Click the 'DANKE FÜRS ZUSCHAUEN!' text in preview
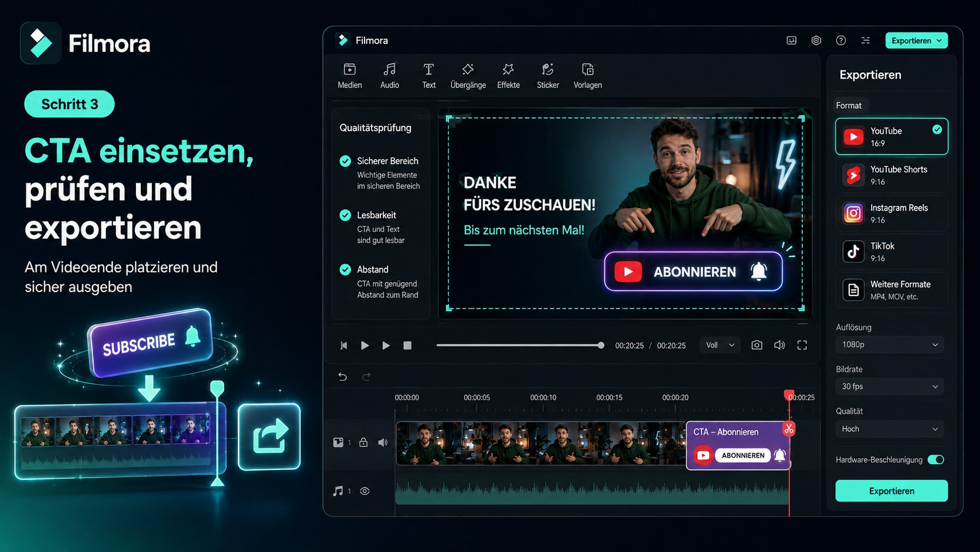The height and width of the screenshot is (552, 980). tap(529, 194)
